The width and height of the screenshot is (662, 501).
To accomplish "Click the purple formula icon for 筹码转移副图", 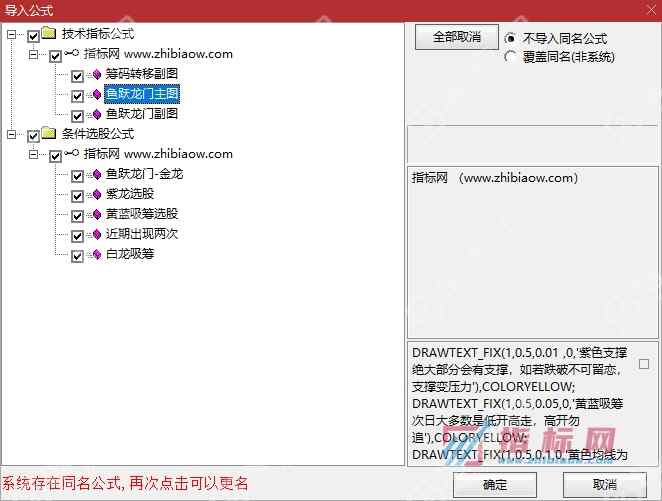I will [97, 74].
